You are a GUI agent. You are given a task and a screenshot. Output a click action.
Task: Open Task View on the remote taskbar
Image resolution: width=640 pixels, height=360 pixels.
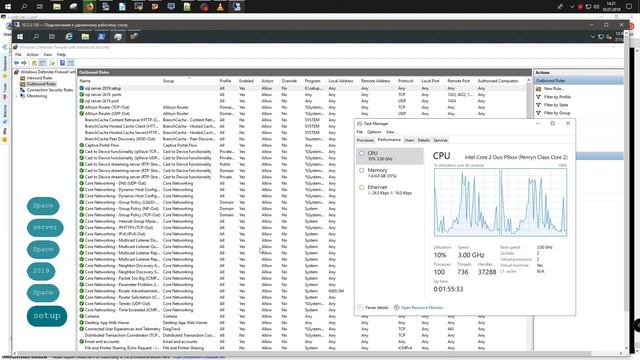coord(52,37)
